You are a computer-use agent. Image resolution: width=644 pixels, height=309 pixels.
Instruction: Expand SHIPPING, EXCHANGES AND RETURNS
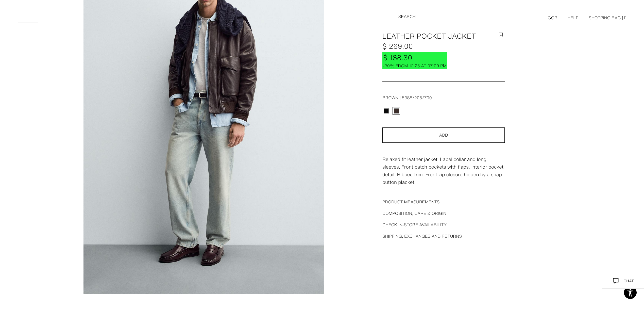tap(422, 236)
